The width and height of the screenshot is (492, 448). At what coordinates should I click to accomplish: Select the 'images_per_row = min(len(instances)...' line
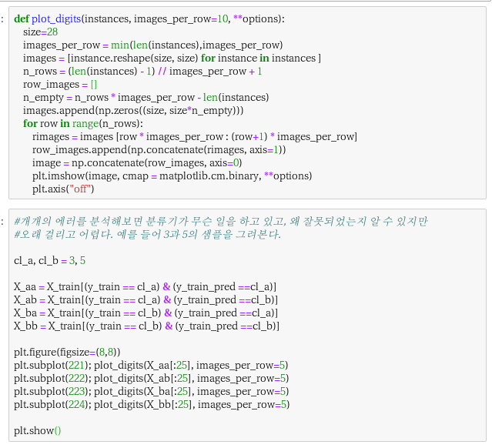coord(152,45)
